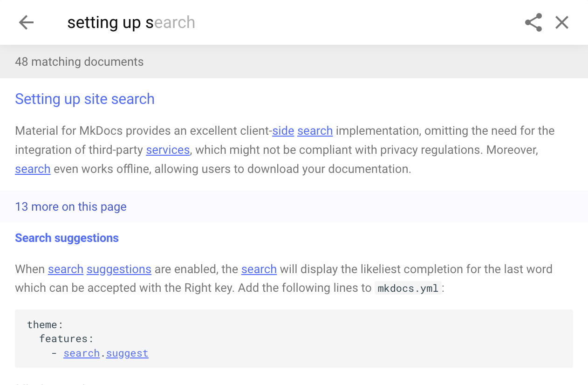Screen dimensions: 588x385
Task: Click the back arrow to exit search
Action: [26, 22]
